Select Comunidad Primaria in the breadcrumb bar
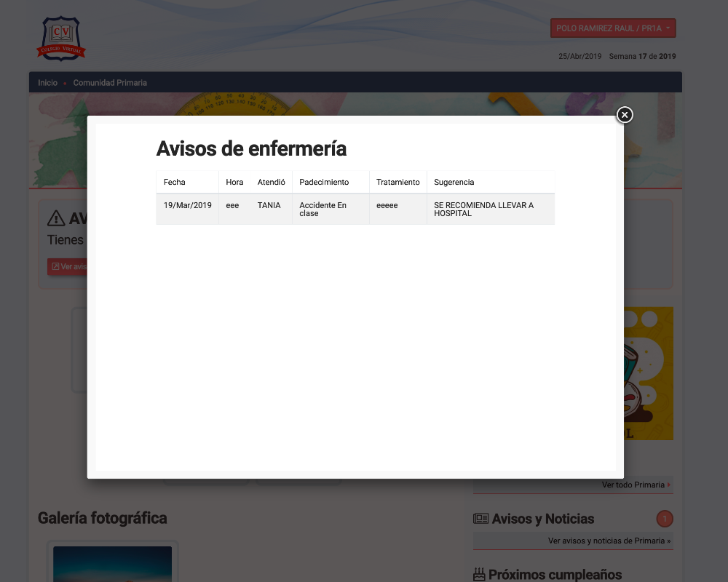This screenshot has height=582, width=728. coord(110,83)
